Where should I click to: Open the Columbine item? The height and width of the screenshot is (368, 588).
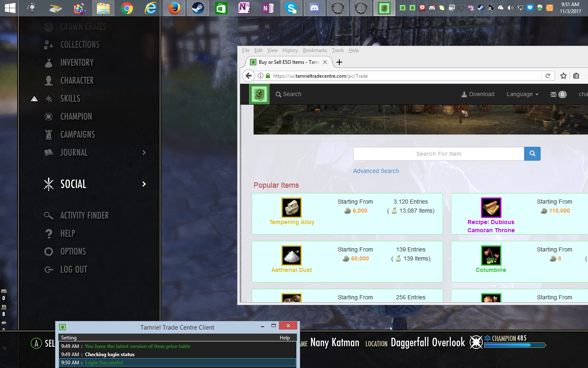tap(491, 270)
